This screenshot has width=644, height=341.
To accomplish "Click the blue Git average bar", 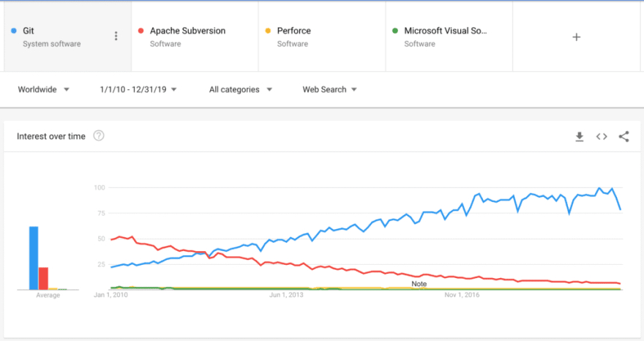I will tap(34, 258).
